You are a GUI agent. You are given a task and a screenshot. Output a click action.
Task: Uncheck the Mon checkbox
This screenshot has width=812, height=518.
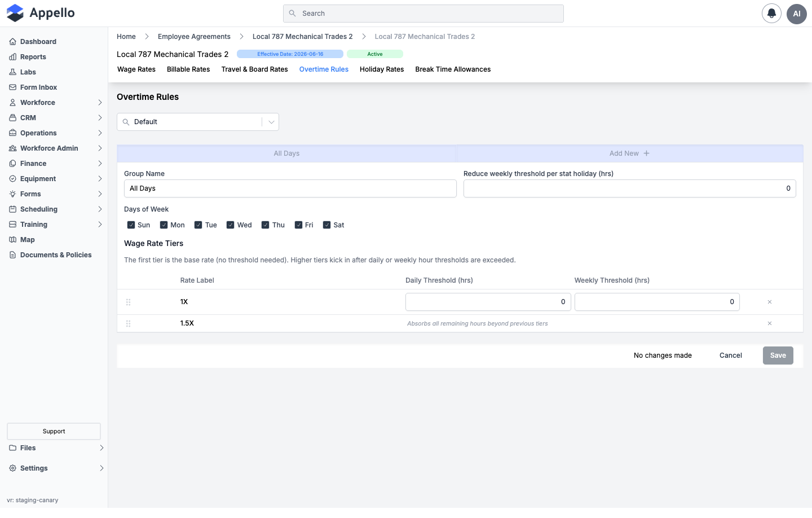click(164, 225)
